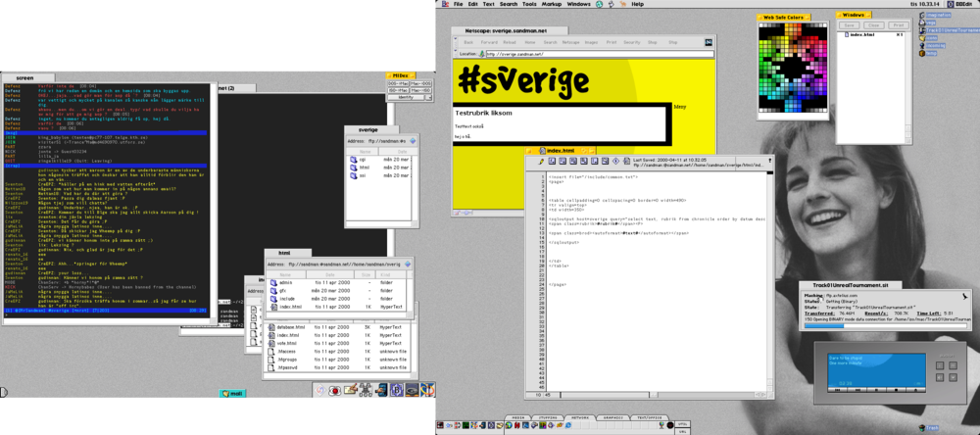The image size is (980, 435).
Task: Open address dropdown in html FTP window
Action: [x=410, y=263]
